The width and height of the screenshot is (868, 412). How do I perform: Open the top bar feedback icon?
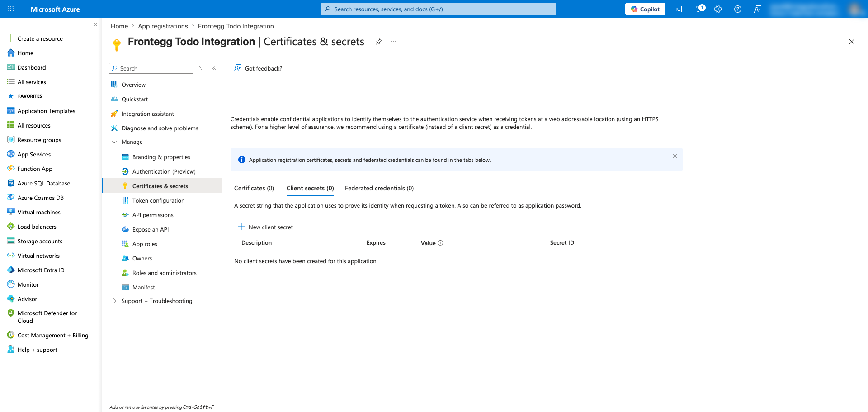point(758,9)
